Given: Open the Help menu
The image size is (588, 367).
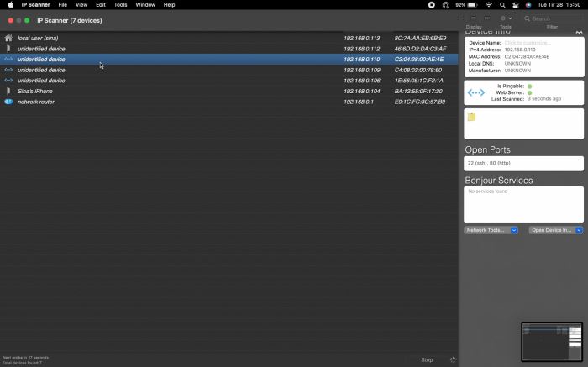Looking at the screenshot, I should (x=169, y=5).
